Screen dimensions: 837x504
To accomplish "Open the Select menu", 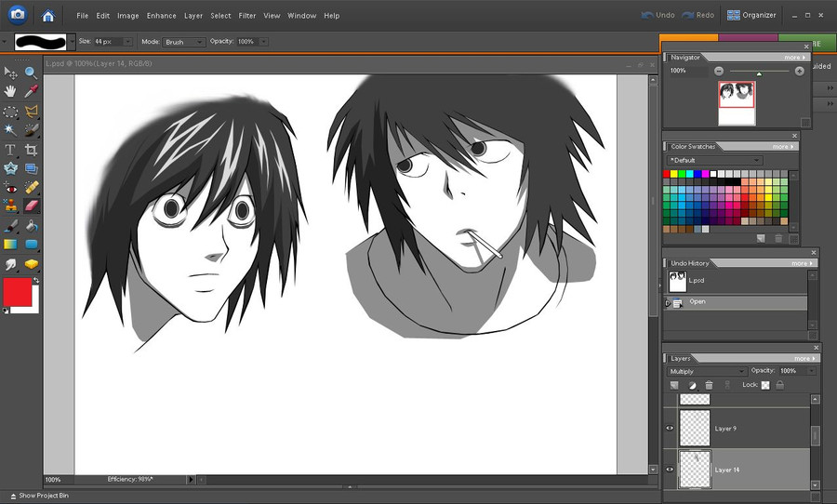I will click(220, 16).
